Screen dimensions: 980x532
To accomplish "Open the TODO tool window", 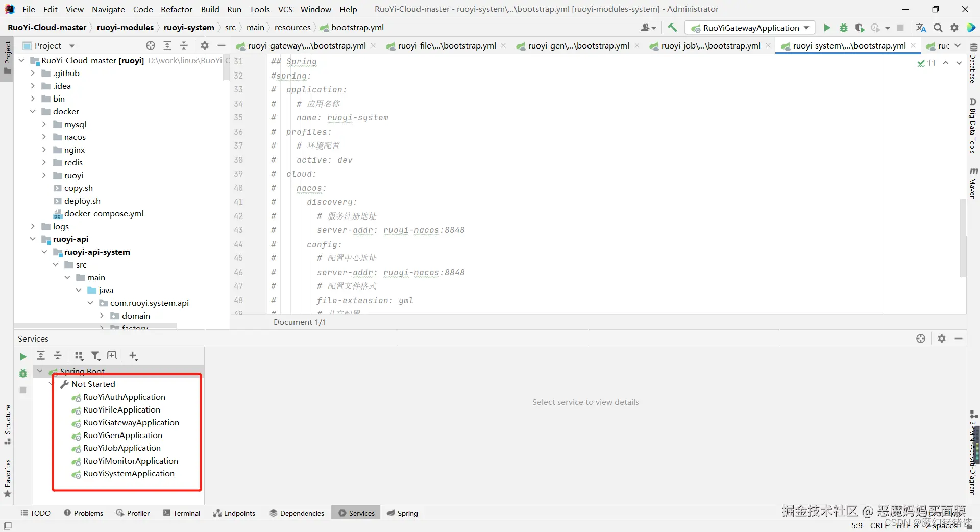I will click(36, 513).
